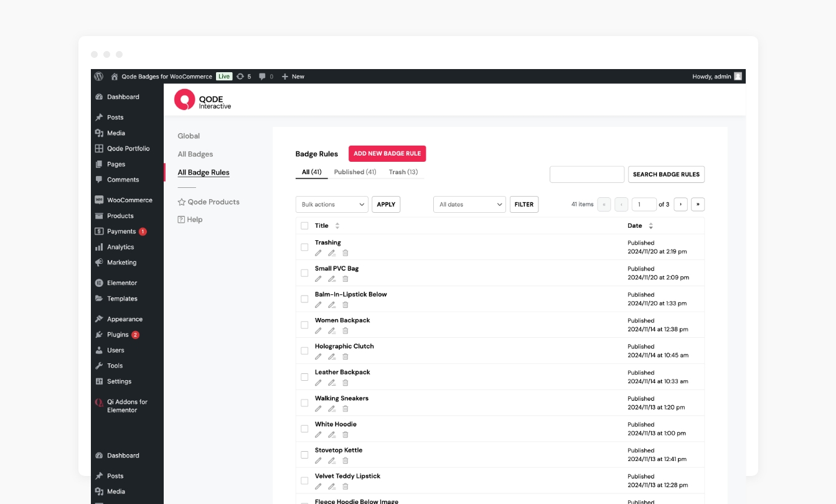Click the Add New Badge Rule button
Viewport: 836px width, 504px height.
pyautogui.click(x=387, y=154)
